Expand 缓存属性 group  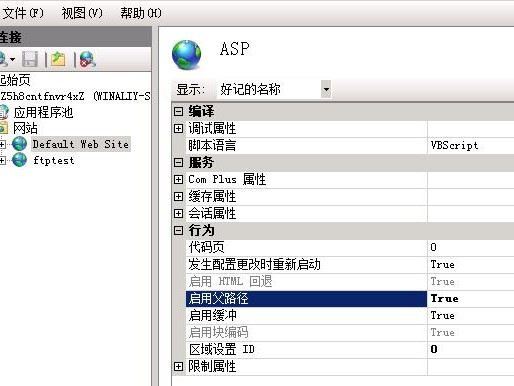pyautogui.click(x=179, y=196)
